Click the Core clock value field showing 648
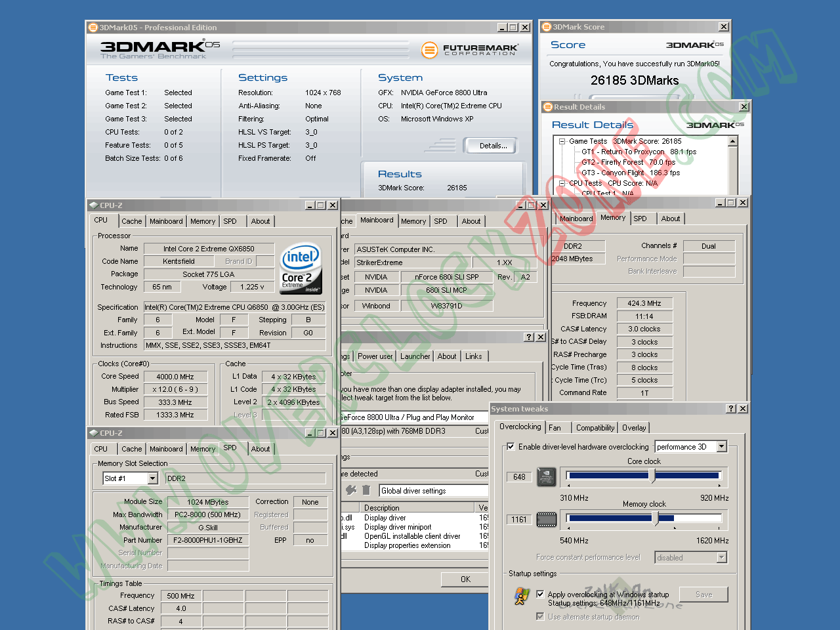The image size is (840, 630). (519, 477)
